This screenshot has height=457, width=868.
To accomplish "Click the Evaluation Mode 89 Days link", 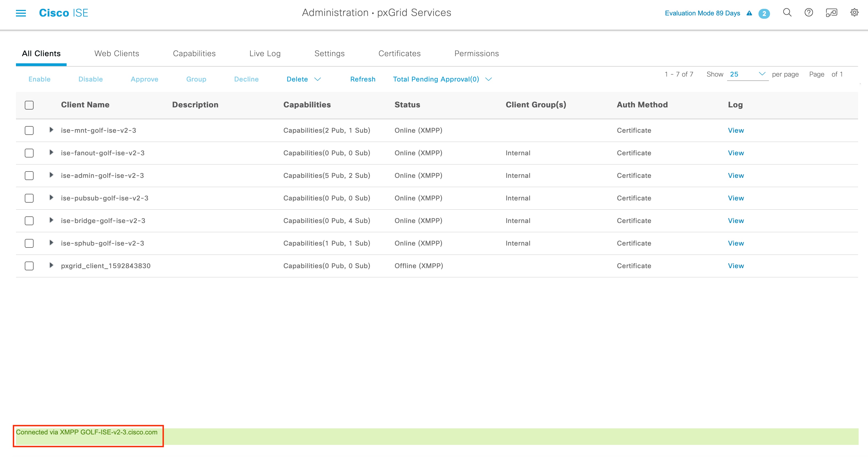I will click(x=702, y=13).
